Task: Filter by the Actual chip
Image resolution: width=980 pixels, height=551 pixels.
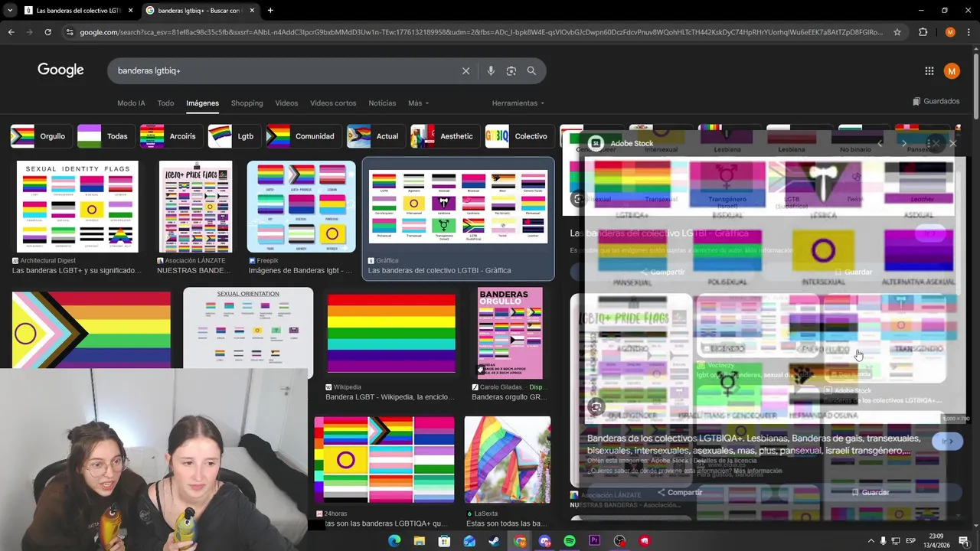Action: 377,136
